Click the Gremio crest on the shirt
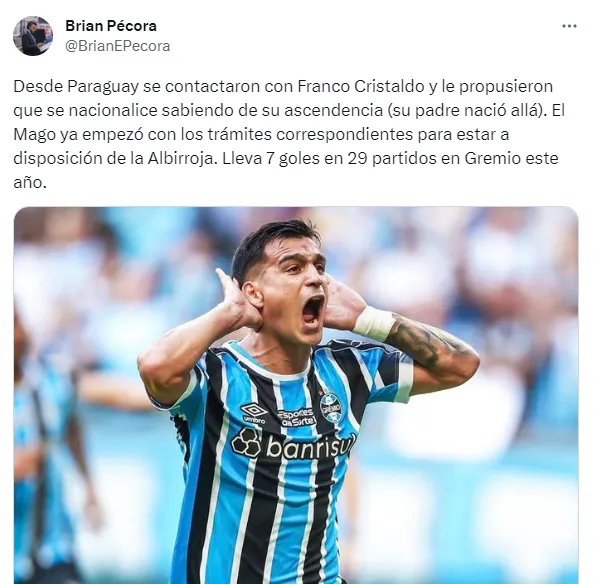This screenshot has height=584, width=594. [x=330, y=407]
